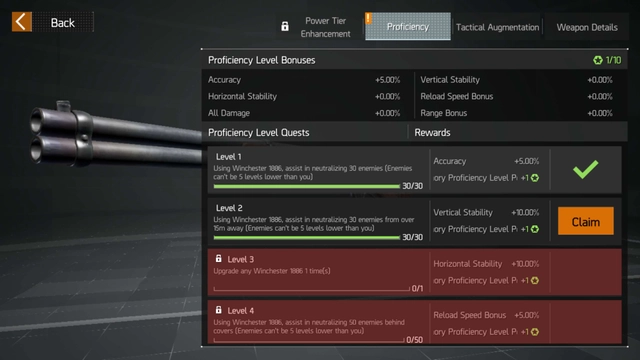Click the green star in Level 2 rewards
Screen dimensions: 640x360
point(535,229)
